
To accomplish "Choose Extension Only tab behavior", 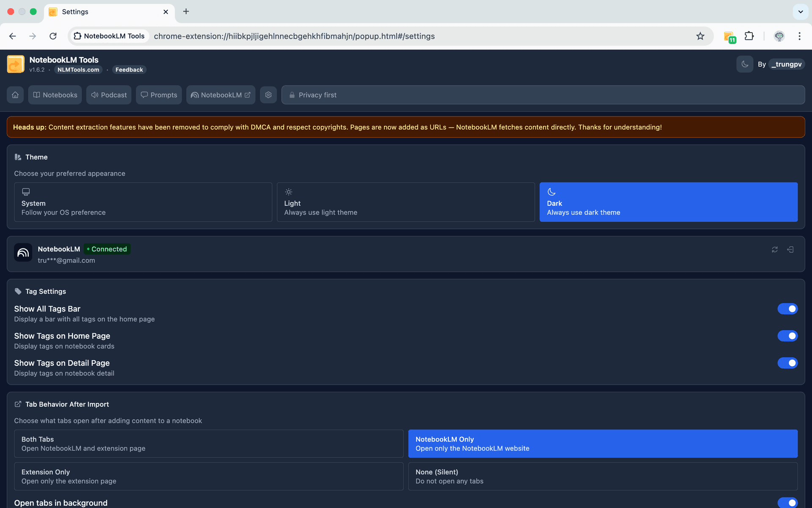I will coord(208,476).
